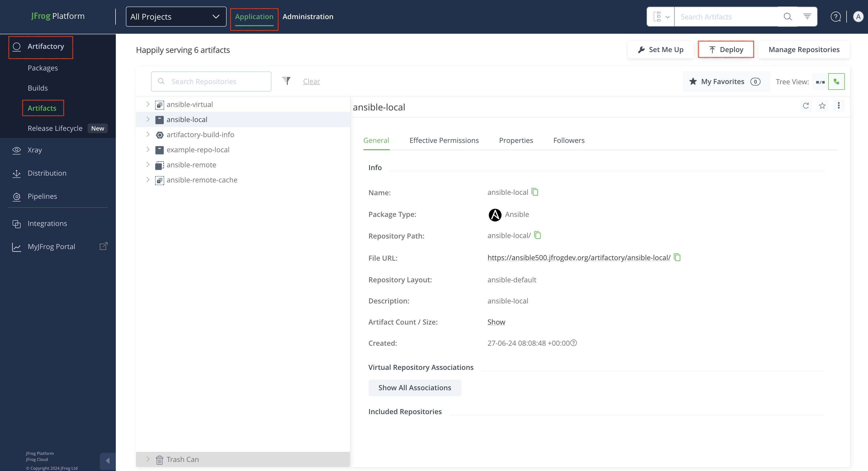Viewport: 868px width, 471px height.
Task: Open the three-dot actions menu for ansible-local
Action: pyautogui.click(x=839, y=106)
